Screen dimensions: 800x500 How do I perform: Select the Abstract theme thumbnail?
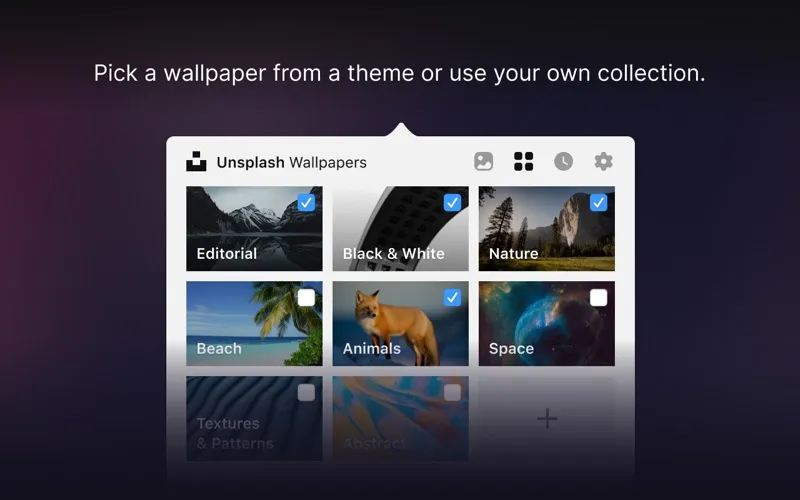(401, 418)
